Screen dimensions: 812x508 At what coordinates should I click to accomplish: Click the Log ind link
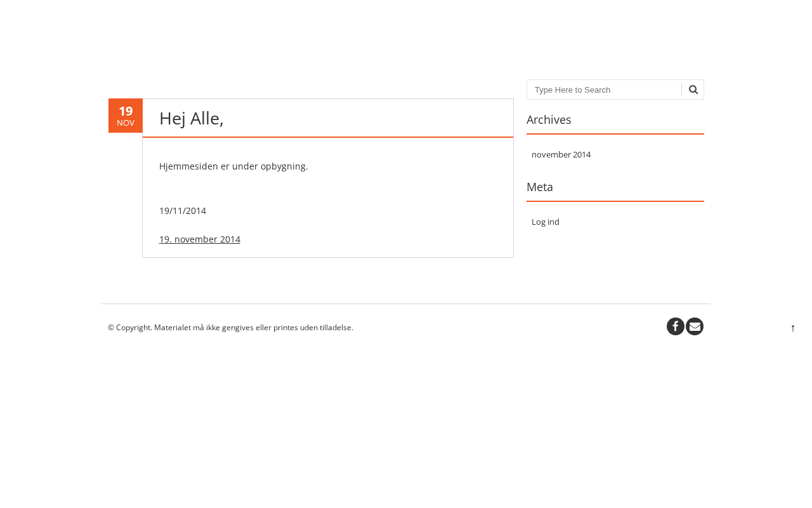coord(546,222)
